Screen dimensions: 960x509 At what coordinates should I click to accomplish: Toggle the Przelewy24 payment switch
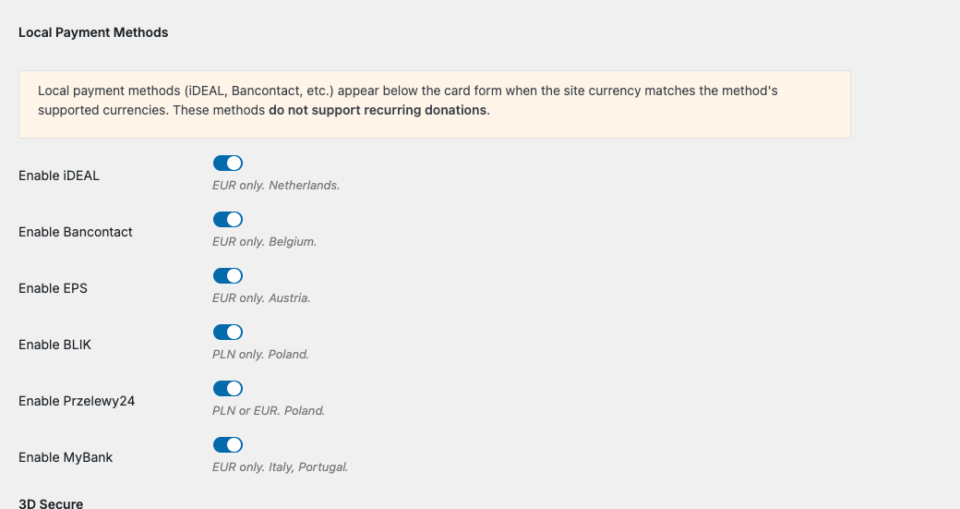coord(228,388)
